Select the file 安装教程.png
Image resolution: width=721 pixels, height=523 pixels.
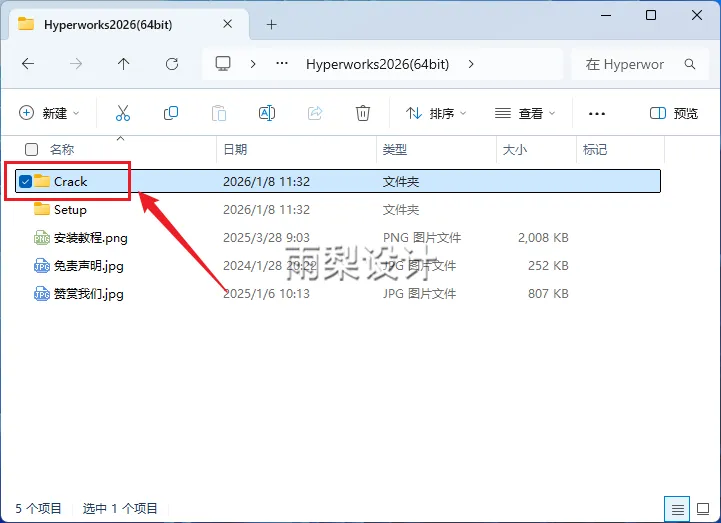coord(91,238)
